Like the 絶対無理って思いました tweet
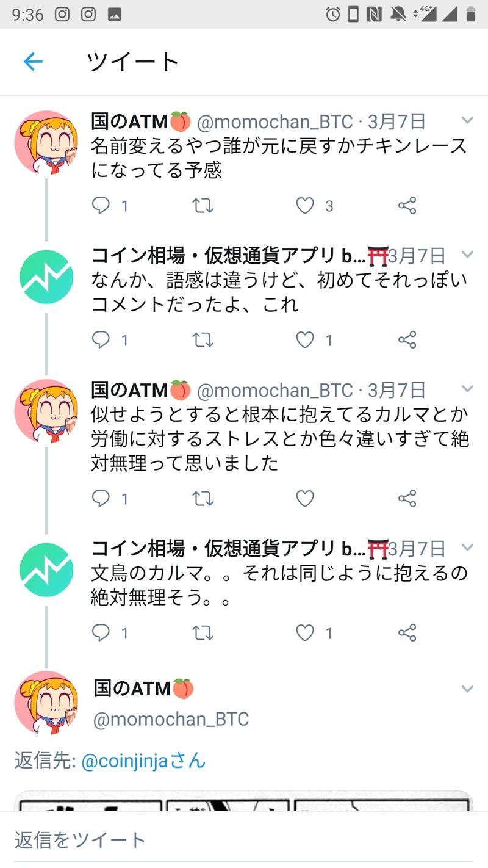Screen dimensions: 488x868 305,499
